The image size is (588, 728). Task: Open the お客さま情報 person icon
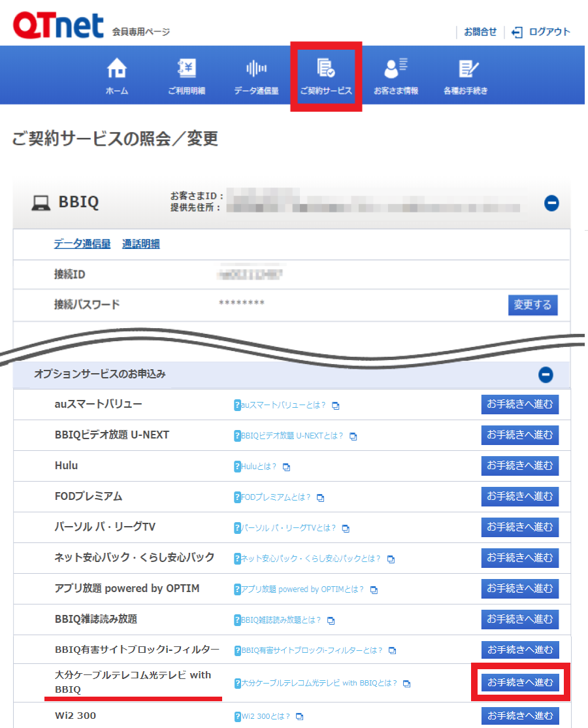pos(395,69)
